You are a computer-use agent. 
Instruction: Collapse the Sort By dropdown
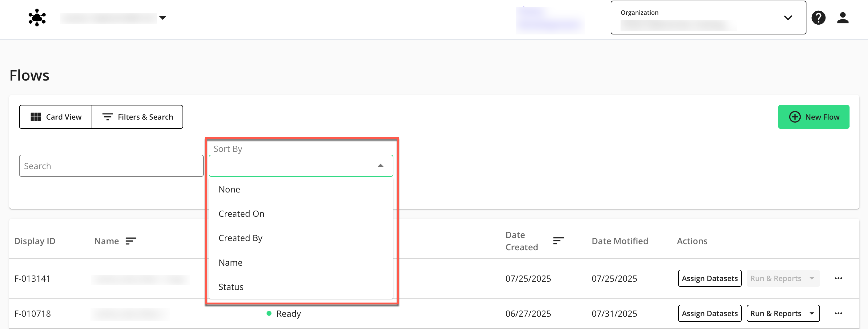coord(380,166)
